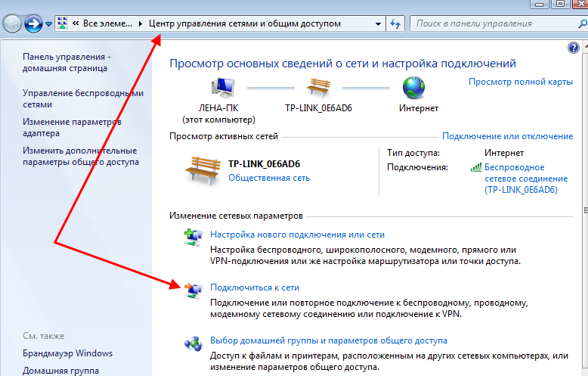Click the Forward navigation arrow button

pyautogui.click(x=33, y=24)
